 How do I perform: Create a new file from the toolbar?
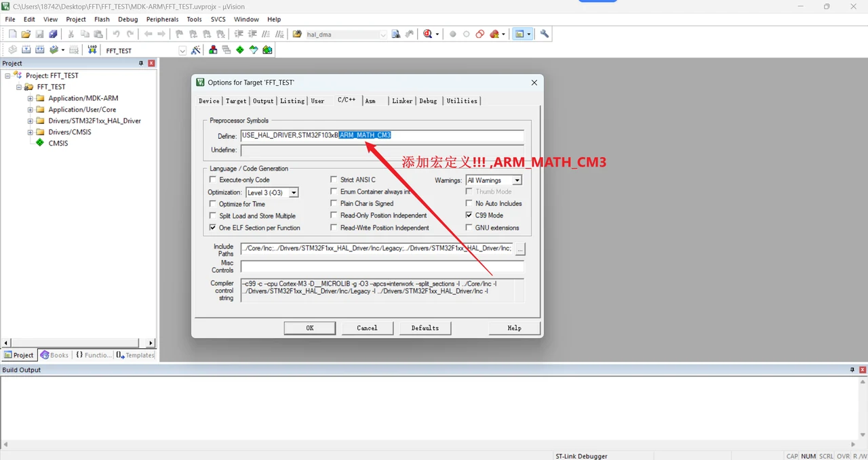[12, 34]
